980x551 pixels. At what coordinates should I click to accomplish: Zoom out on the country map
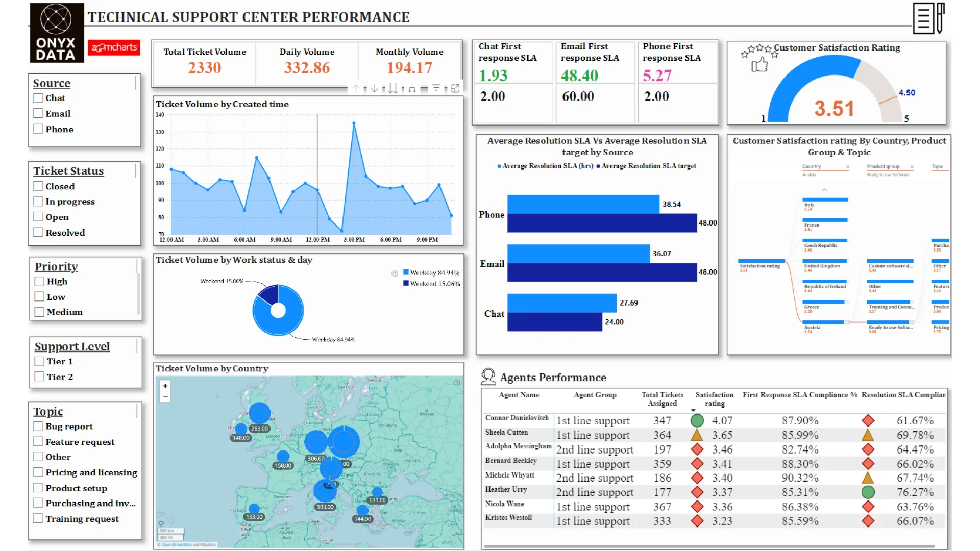click(165, 396)
